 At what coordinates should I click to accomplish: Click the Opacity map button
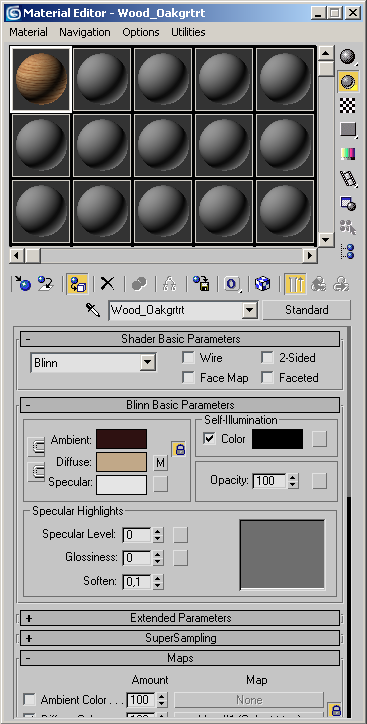pos(319,481)
